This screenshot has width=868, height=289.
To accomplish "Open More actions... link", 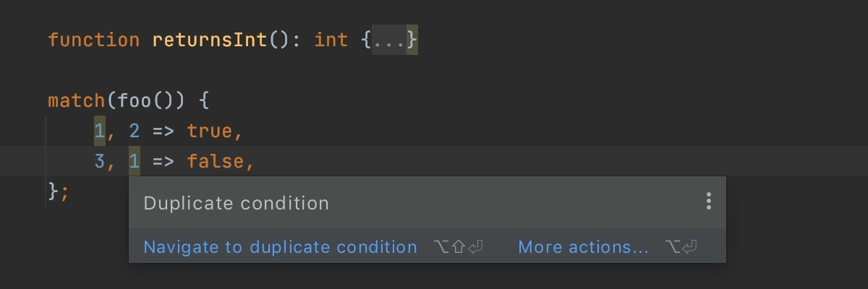I will (x=583, y=247).
